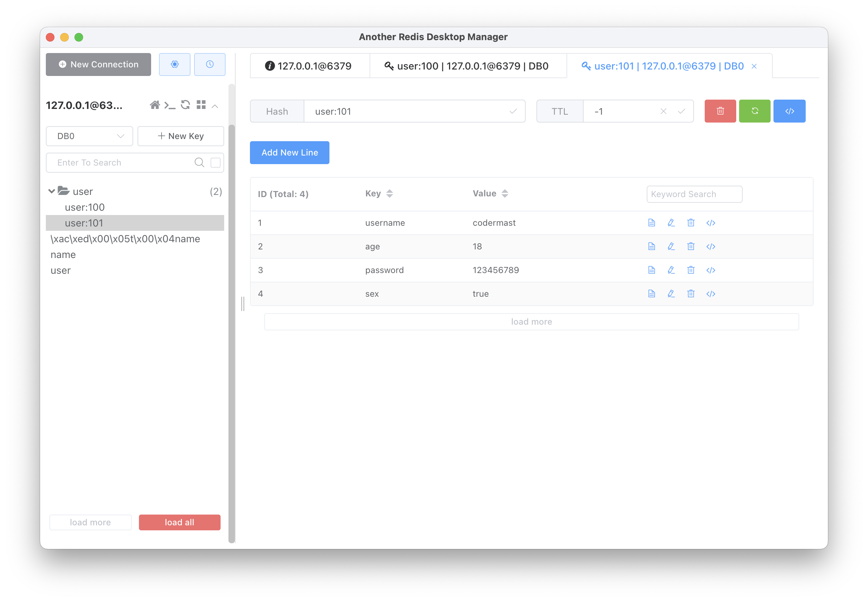Edit the username row
This screenshot has height=602, width=868.
tap(671, 223)
